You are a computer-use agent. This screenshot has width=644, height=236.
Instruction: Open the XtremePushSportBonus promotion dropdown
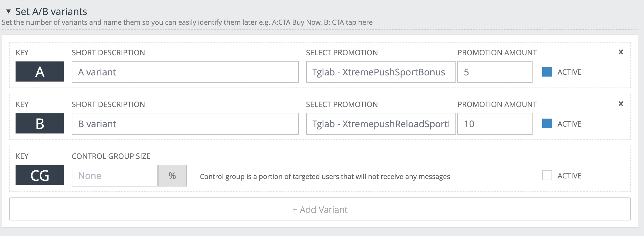click(380, 72)
